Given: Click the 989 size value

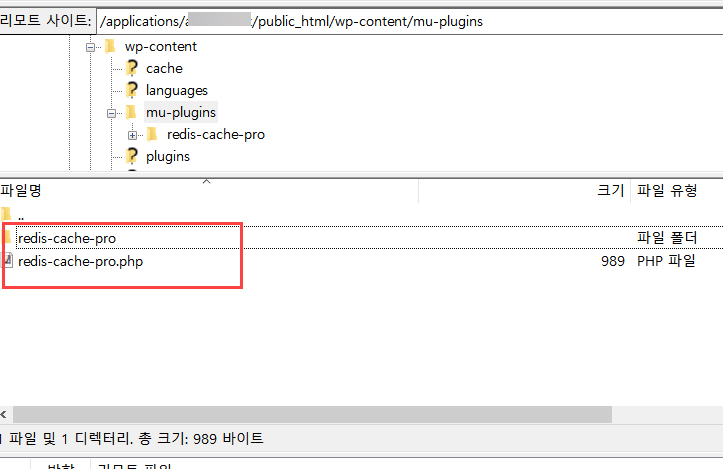Looking at the screenshot, I should 612,261.
